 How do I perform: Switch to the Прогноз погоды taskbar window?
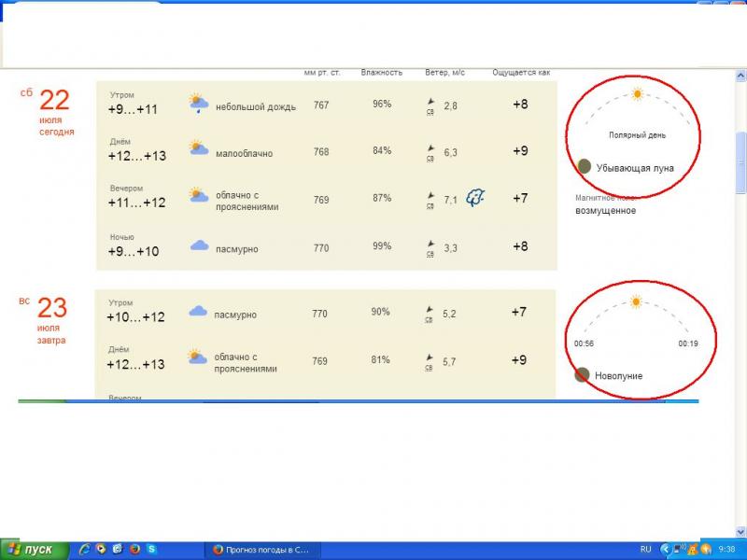(x=261, y=550)
